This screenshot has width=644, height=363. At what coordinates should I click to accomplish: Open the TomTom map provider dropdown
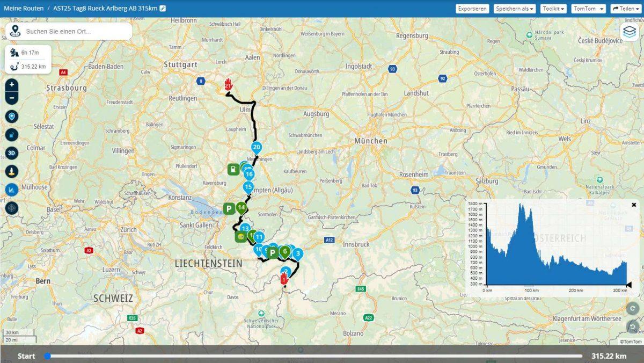(x=588, y=9)
